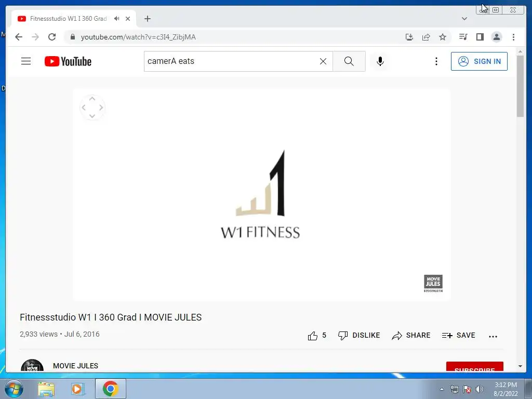Screen dimensions: 532x399
Task: Click the W1 Fitness video player
Action: (261, 195)
